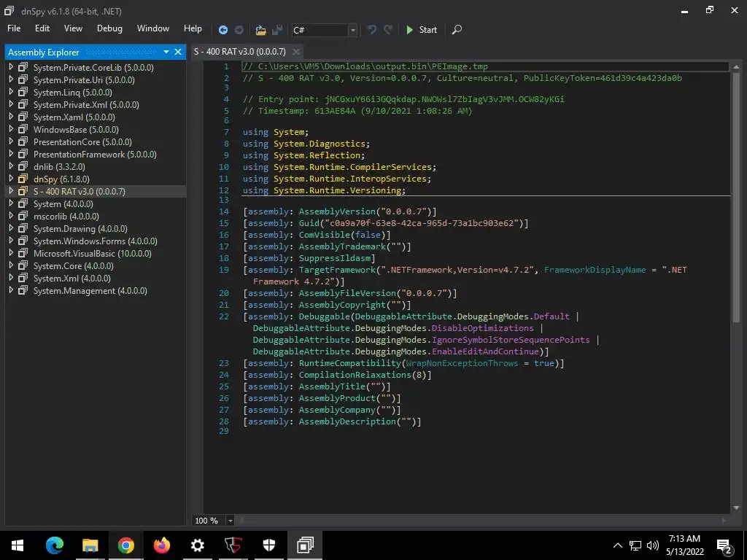Expand the PresentationFramework node
747x560 pixels.
coord(11,154)
